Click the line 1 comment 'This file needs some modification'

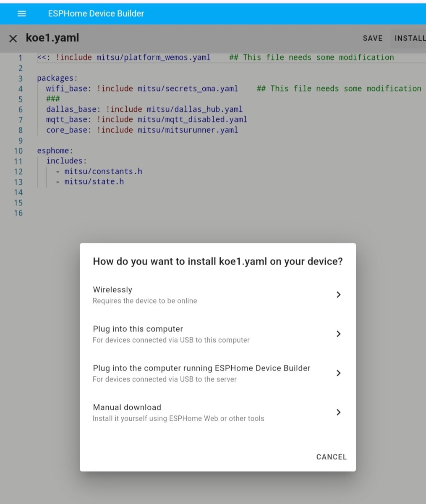pyautogui.click(x=311, y=57)
